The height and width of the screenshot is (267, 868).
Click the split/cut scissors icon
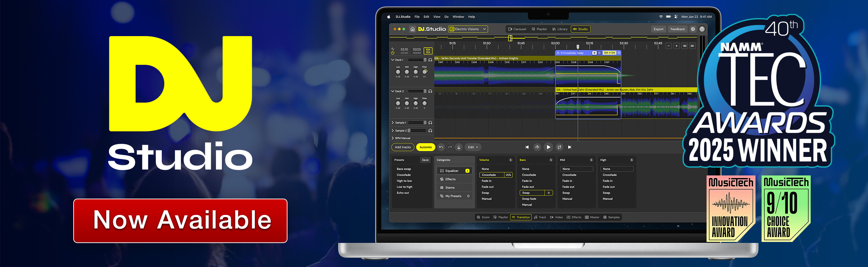pos(459,147)
